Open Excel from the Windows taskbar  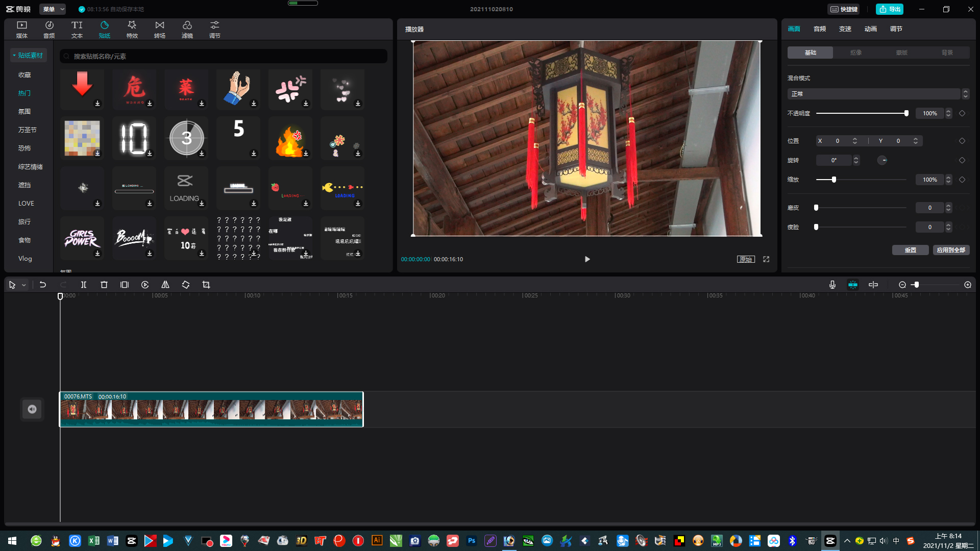click(94, 541)
